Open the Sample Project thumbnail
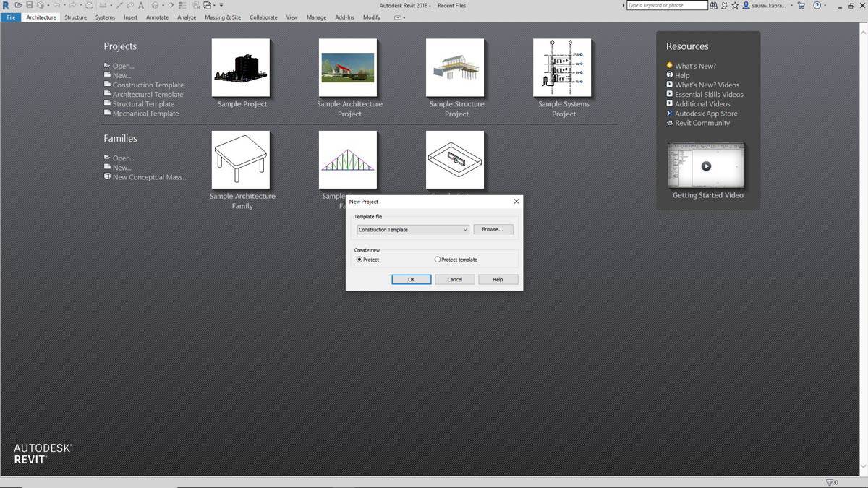Image resolution: width=868 pixels, height=488 pixels. [x=241, y=67]
